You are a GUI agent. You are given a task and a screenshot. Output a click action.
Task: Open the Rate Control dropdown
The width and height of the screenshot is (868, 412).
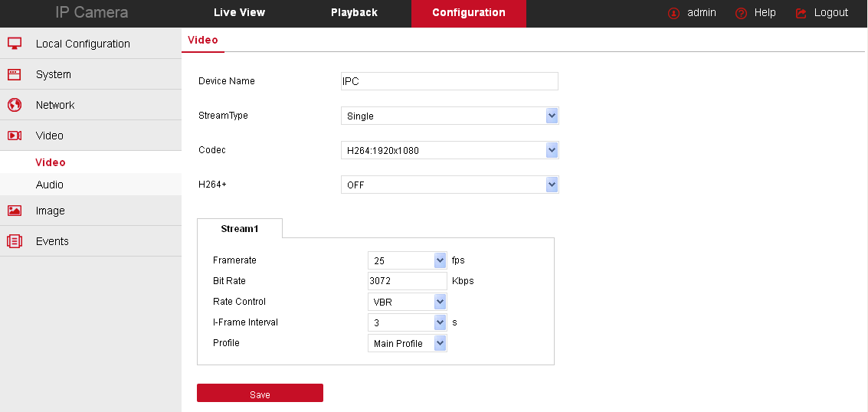pos(407,302)
